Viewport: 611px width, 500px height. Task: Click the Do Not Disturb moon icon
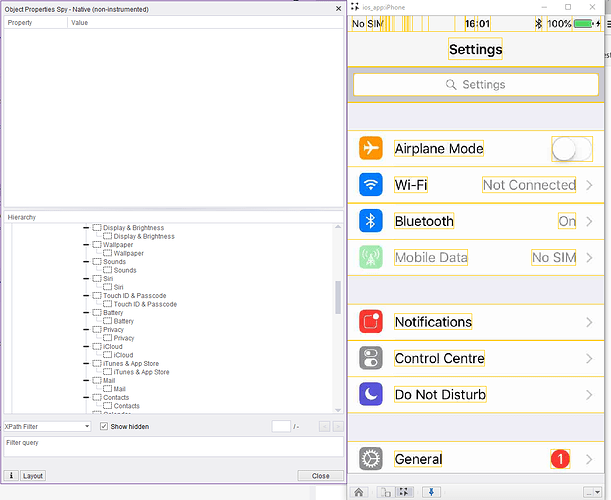click(372, 394)
